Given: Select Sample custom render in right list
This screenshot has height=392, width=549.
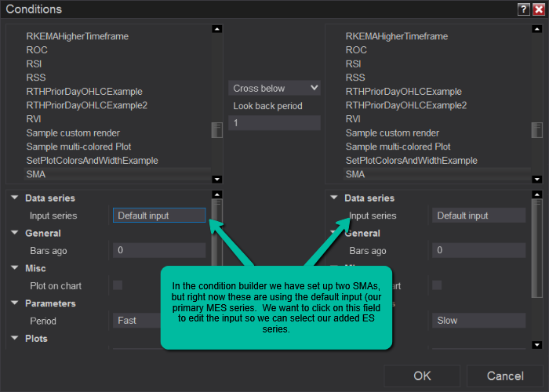Looking at the screenshot, I should point(392,133).
